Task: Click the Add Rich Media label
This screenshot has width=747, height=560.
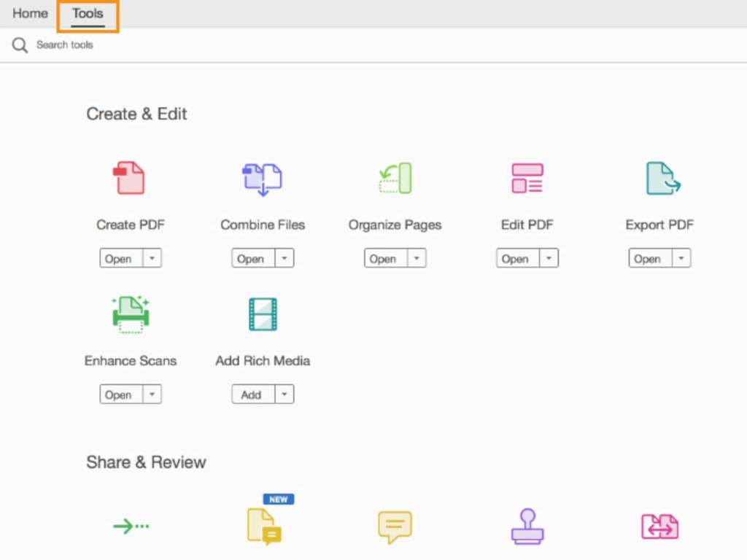Action: click(x=263, y=361)
